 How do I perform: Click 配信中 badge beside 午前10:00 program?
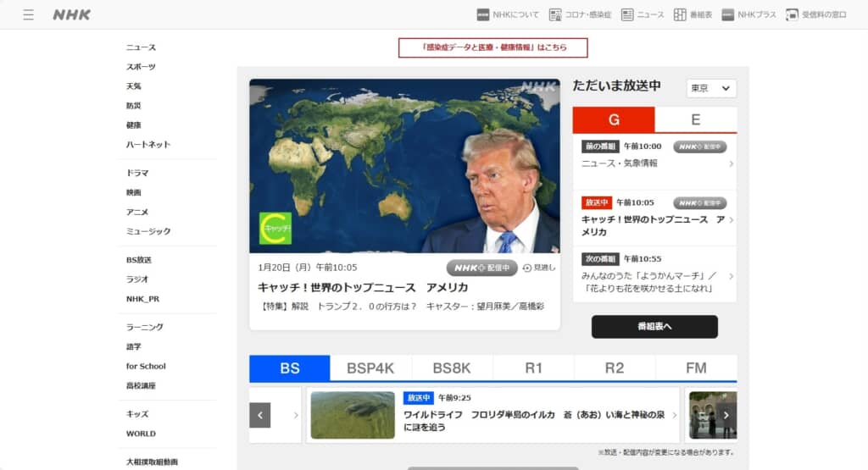point(699,147)
